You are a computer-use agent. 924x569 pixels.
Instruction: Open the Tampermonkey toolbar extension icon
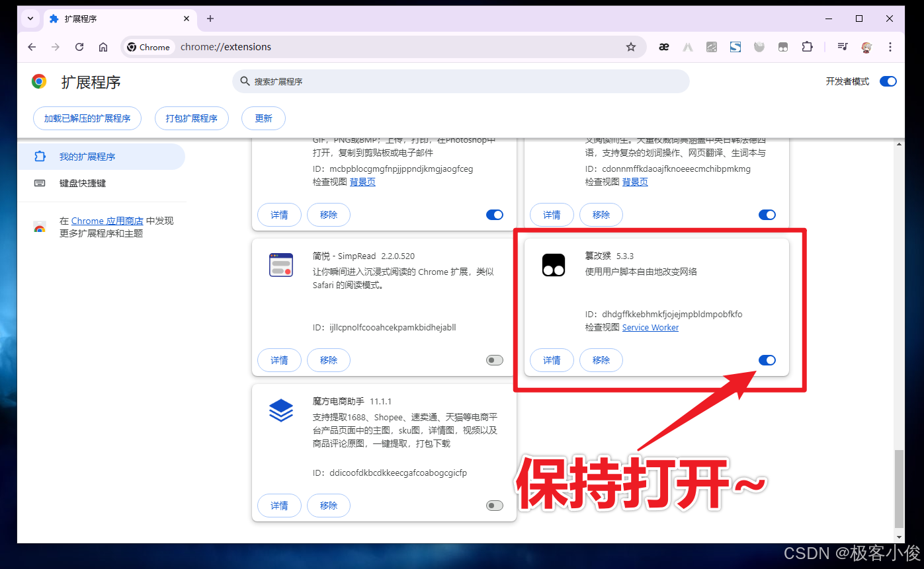(x=783, y=47)
